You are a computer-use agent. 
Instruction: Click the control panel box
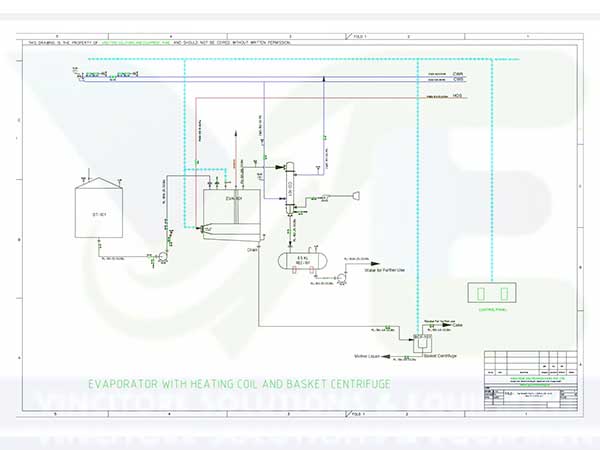click(492, 292)
